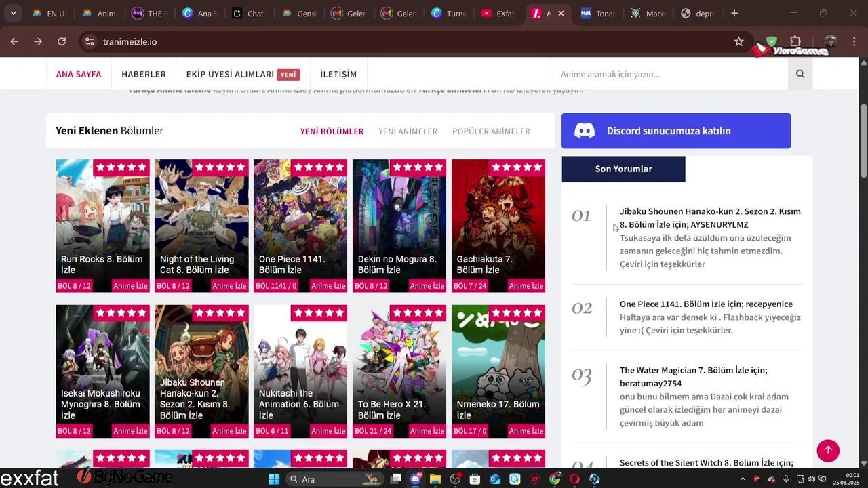Click the Windows taskbar Ara search box
868x488 pixels.
(334, 479)
